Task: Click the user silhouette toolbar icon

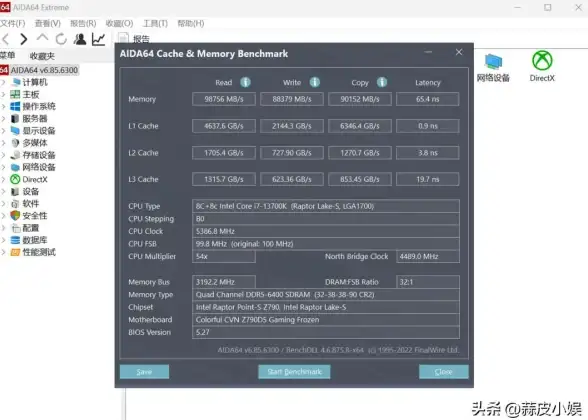Action: [80, 39]
